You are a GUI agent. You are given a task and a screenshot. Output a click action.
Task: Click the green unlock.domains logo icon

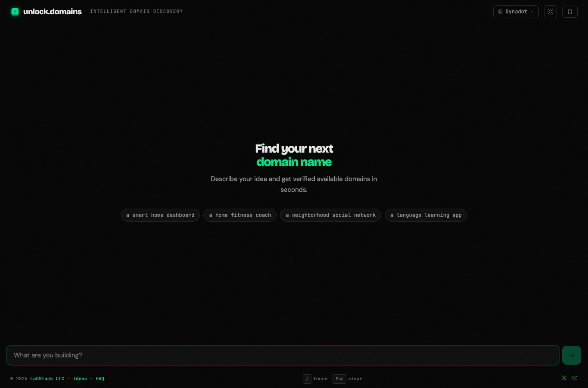pos(15,12)
